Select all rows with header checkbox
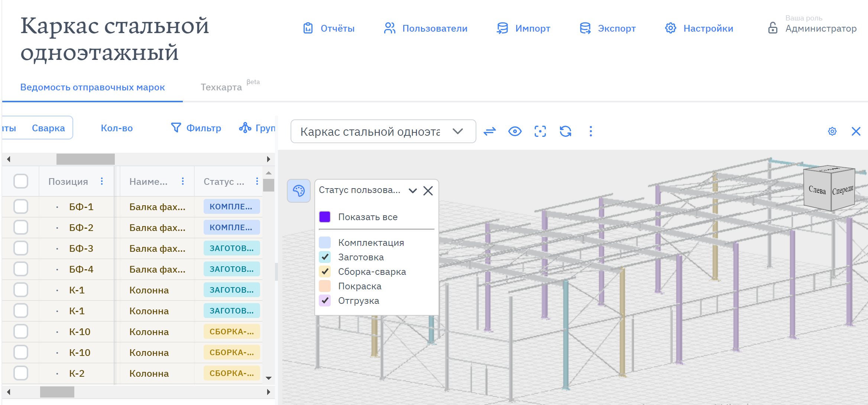Viewport: 868px width, 405px height. click(21, 181)
